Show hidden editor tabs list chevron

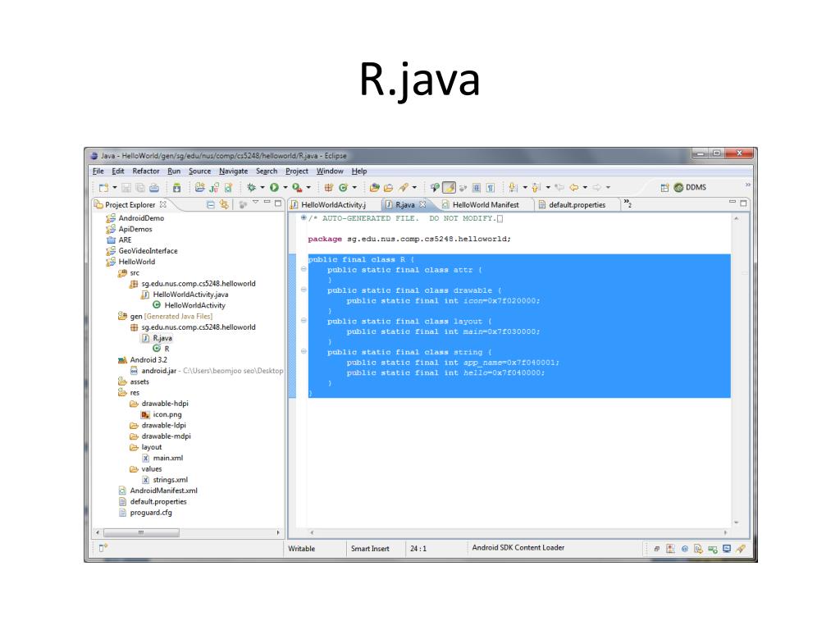[x=628, y=204]
